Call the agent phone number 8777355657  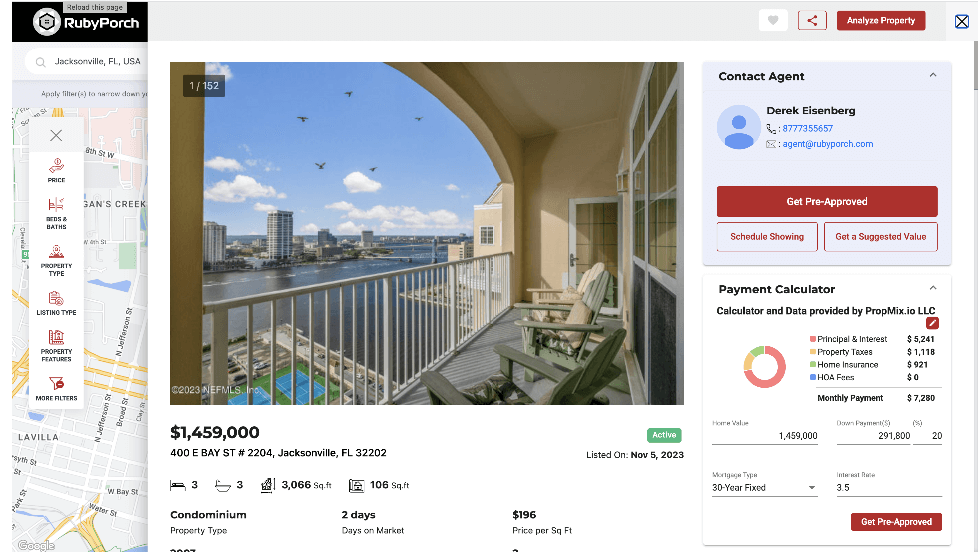point(807,128)
